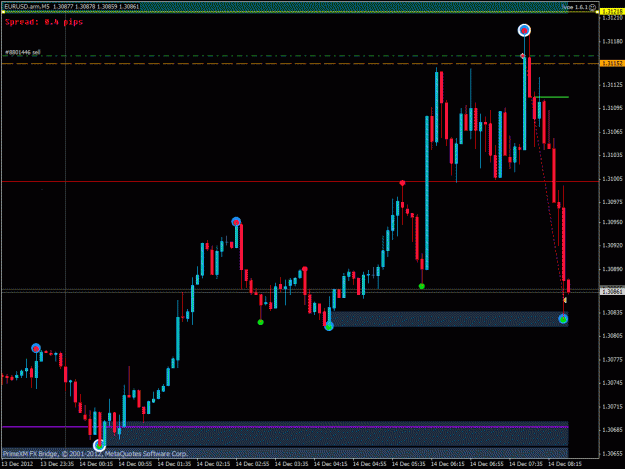Viewport: 625px width, 469px height.
Task: Select the green dash-dot sell order line
Action: coord(300,56)
